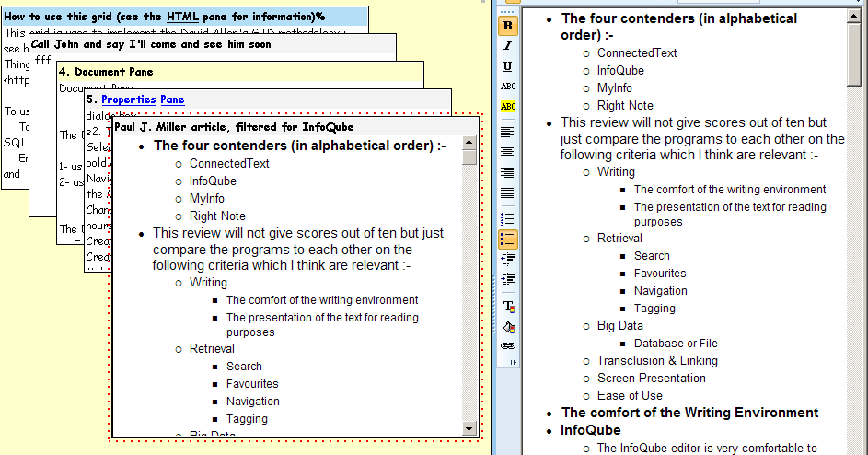Click 'Favourites' in the Paul Miller card
Viewport: 868px width, 455px height.
point(252,384)
